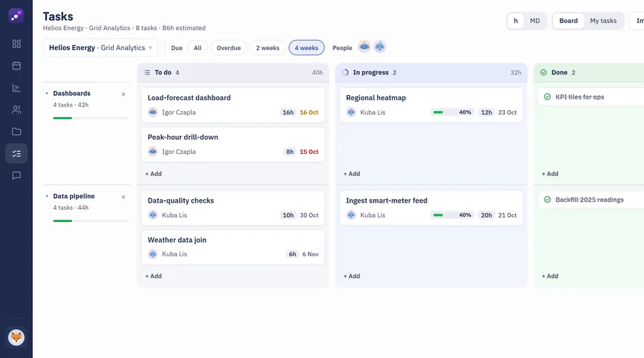Open the Peak-hour drill-down card
The height and width of the screenshot is (358, 644).
coord(233,144)
